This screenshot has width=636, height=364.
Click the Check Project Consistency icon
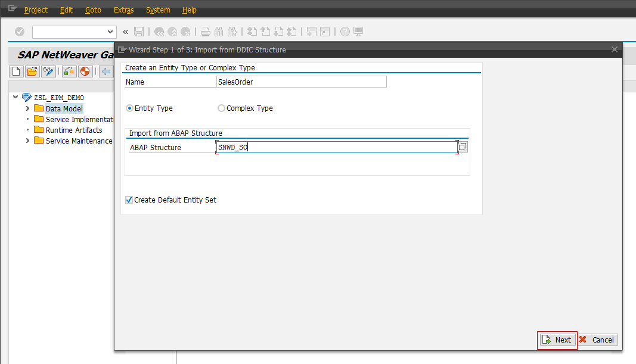click(x=68, y=71)
